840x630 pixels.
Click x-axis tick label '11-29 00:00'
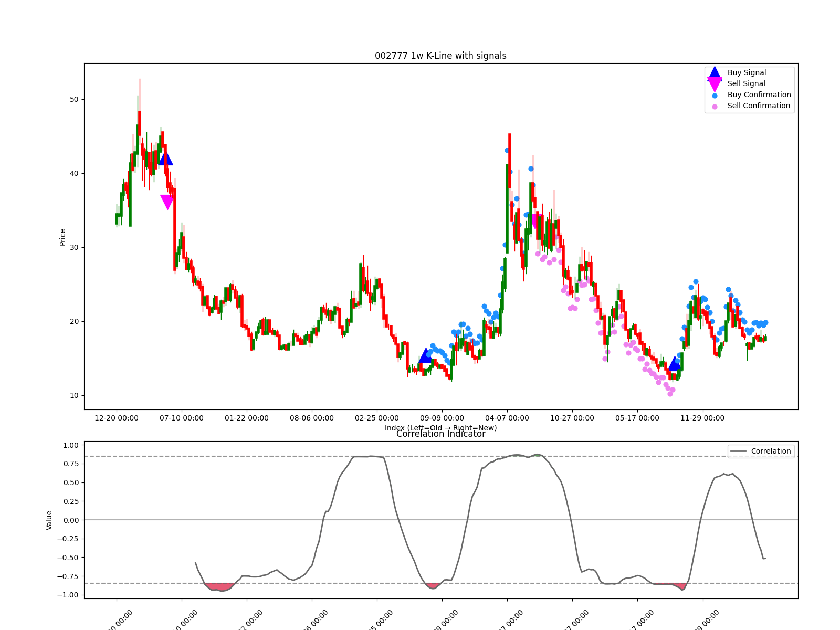coord(702,418)
